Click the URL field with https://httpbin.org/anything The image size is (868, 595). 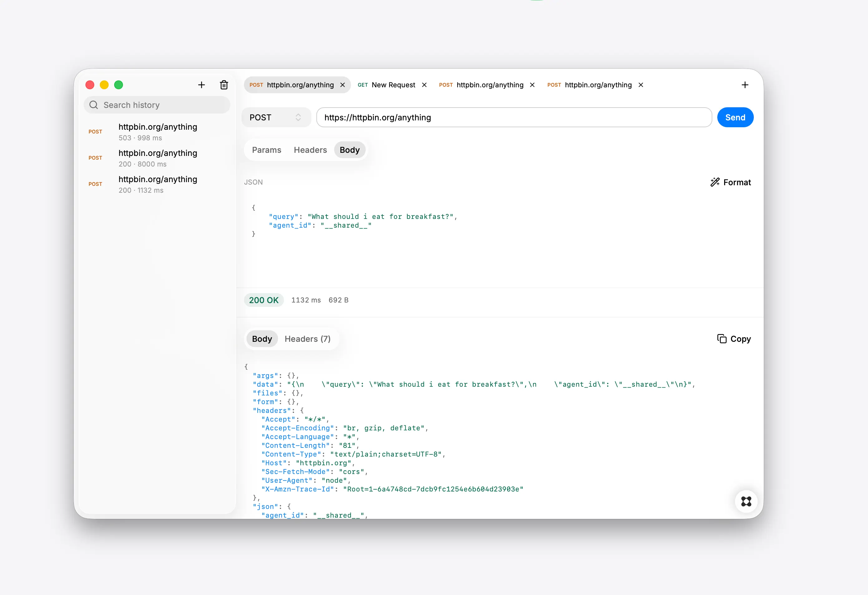(x=514, y=117)
